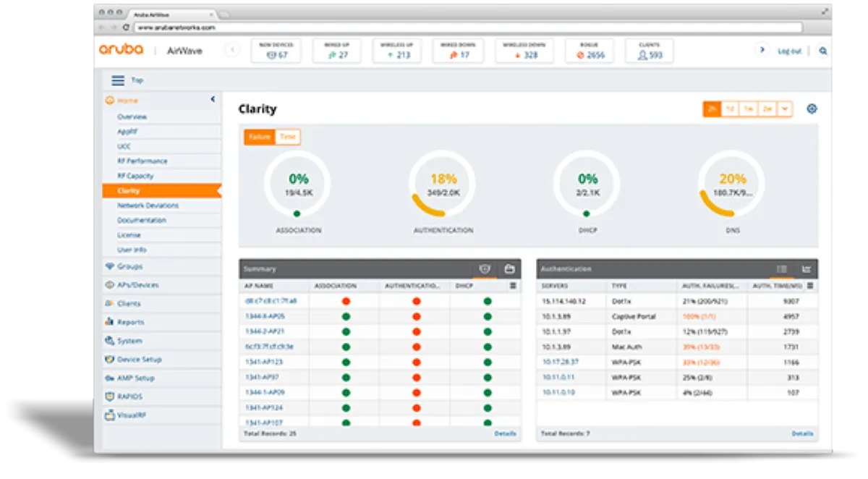
Task: Open the search magnifier icon
Action: coord(823,51)
